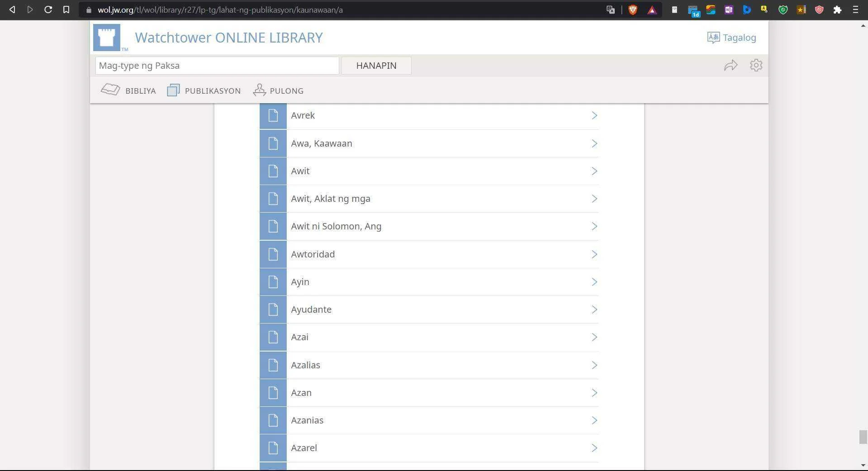Screen dimensions: 868x471
Task: Click the OneNote extension icon
Action: [729, 10]
